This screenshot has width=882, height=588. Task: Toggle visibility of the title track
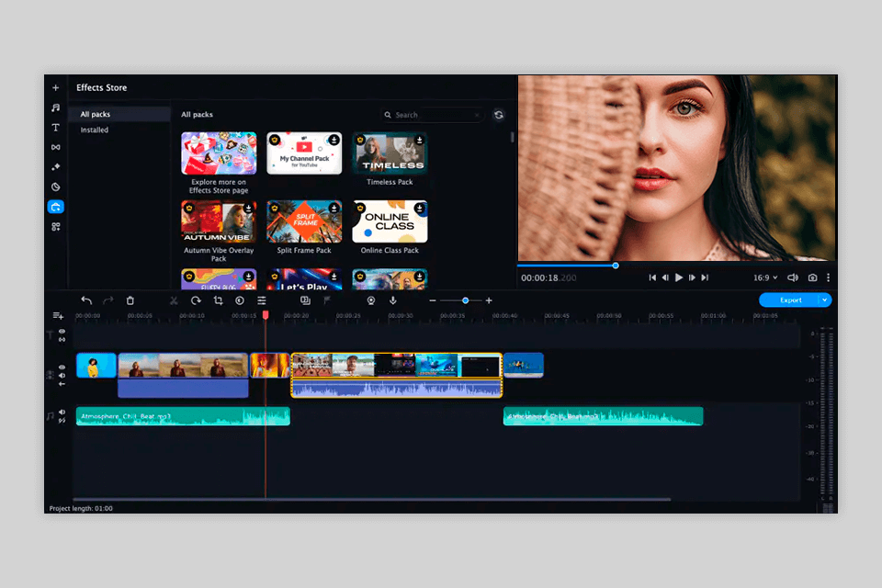coord(62,332)
